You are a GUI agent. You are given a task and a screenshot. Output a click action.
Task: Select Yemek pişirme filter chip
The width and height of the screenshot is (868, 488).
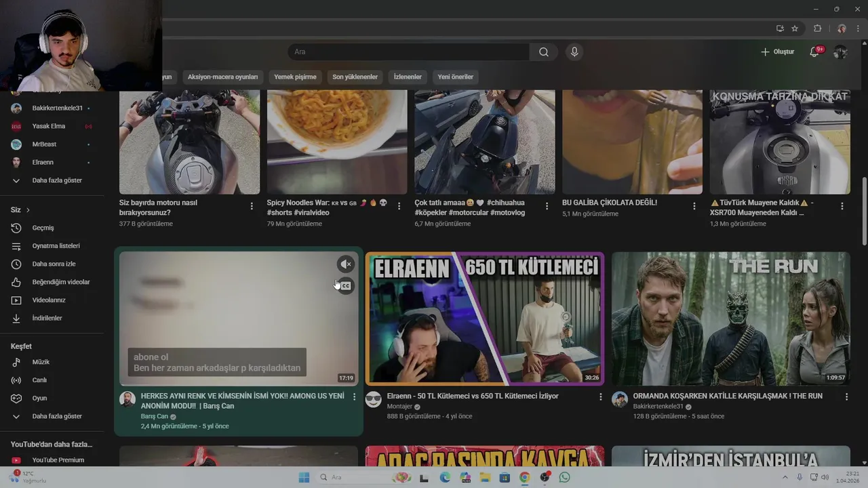pos(295,77)
